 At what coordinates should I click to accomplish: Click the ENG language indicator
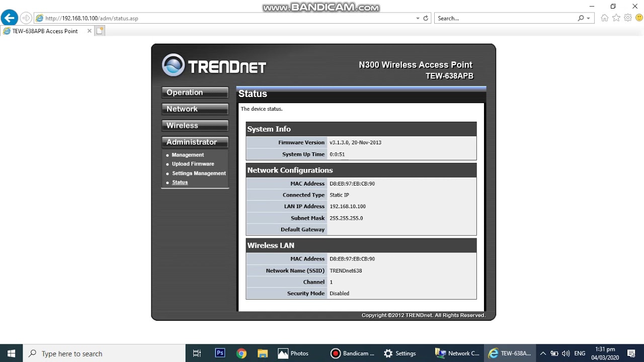tap(580, 353)
